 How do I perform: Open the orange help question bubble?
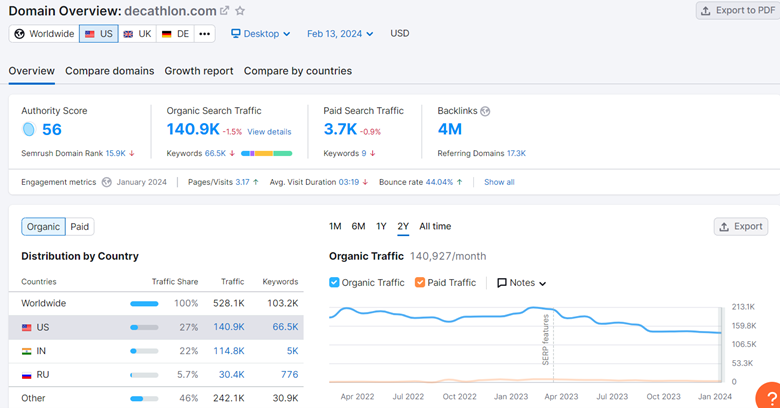pyautogui.click(x=770, y=397)
